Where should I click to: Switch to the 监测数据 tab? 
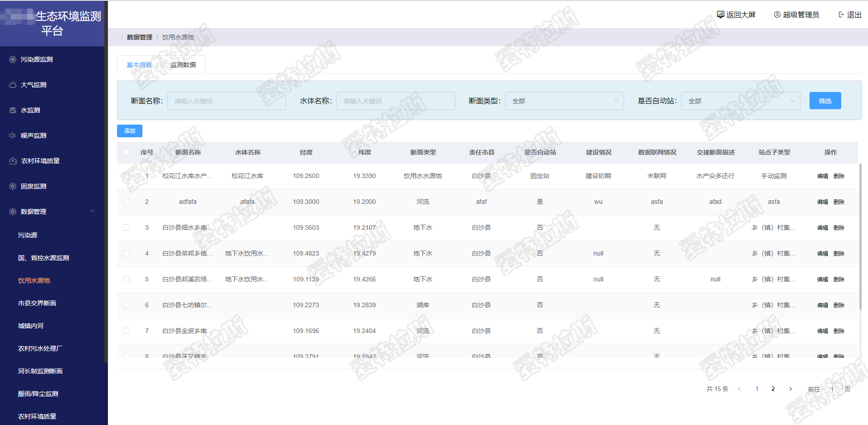point(183,65)
